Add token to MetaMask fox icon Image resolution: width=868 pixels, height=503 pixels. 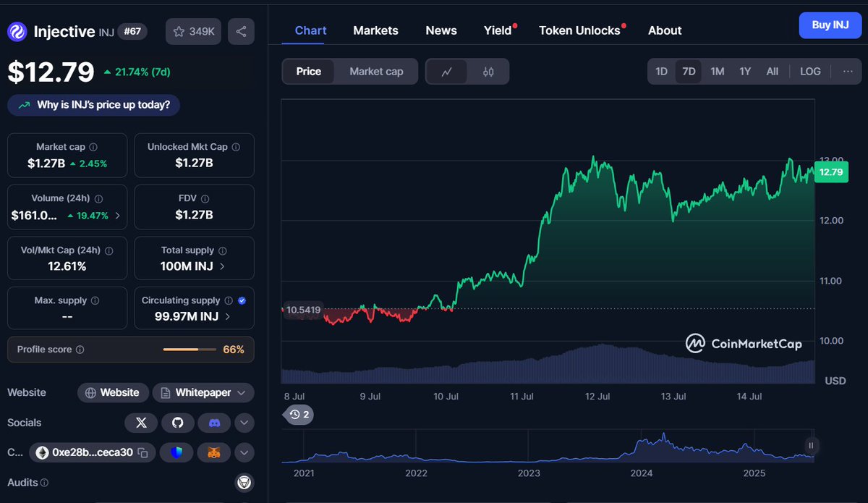pyautogui.click(x=213, y=453)
